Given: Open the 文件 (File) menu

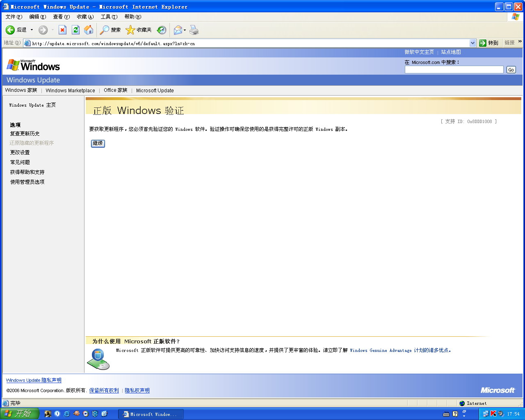Looking at the screenshot, I should tap(14, 17).
